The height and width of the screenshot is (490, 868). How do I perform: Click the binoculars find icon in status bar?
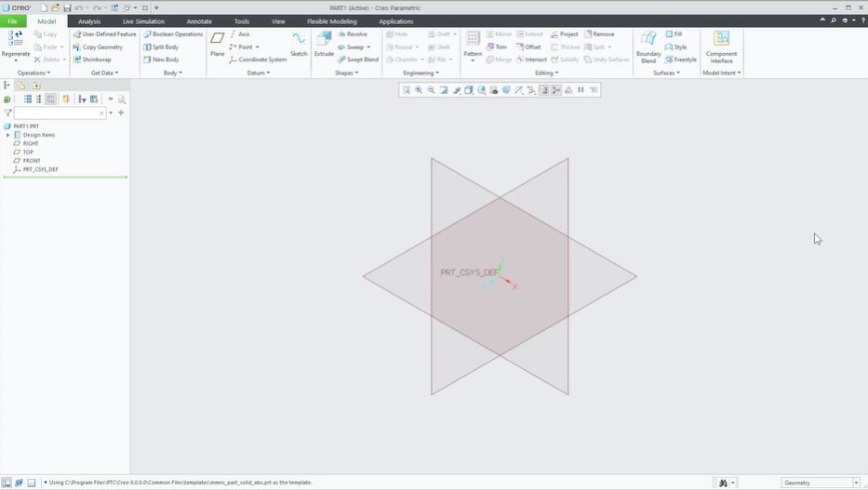coord(723,483)
